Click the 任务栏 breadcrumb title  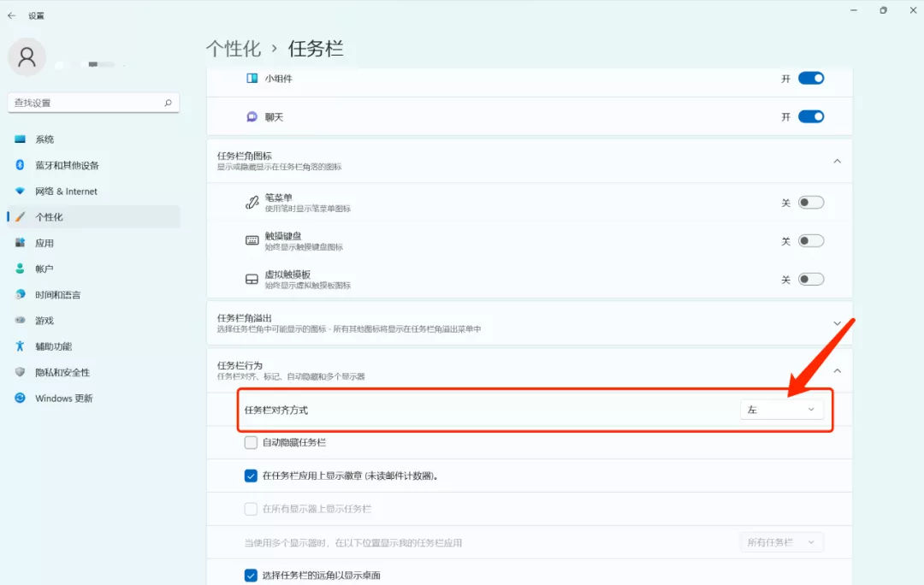pyautogui.click(x=316, y=48)
